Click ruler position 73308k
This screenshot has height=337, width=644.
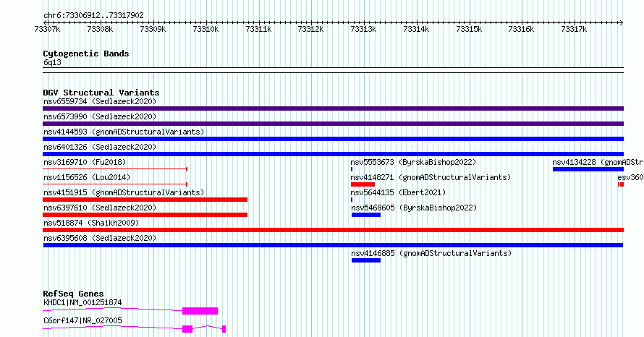(x=100, y=29)
